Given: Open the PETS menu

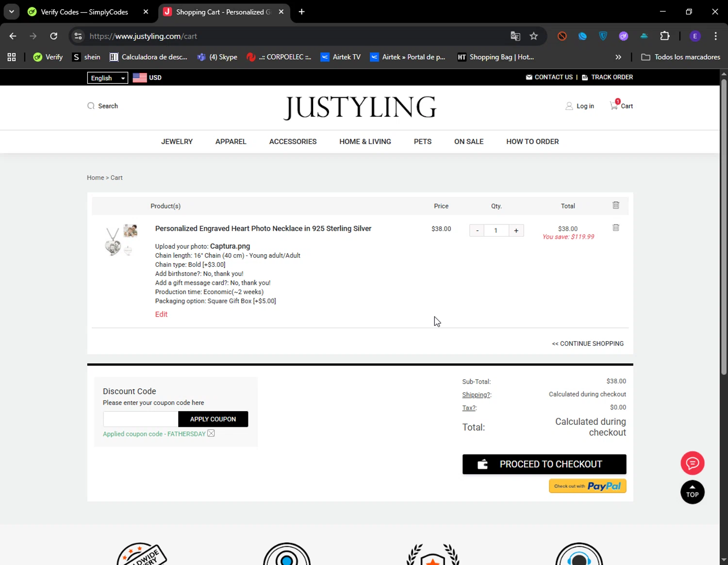Looking at the screenshot, I should click(423, 142).
